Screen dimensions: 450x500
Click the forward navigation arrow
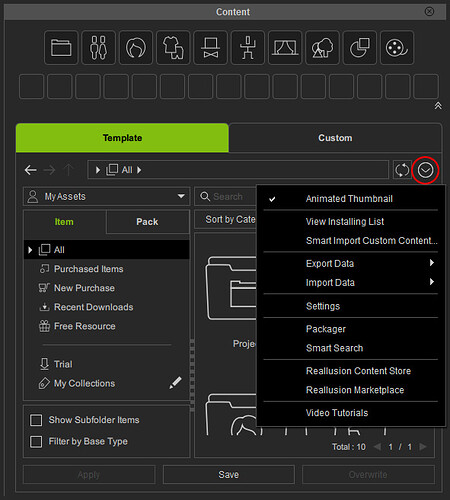pos(49,170)
